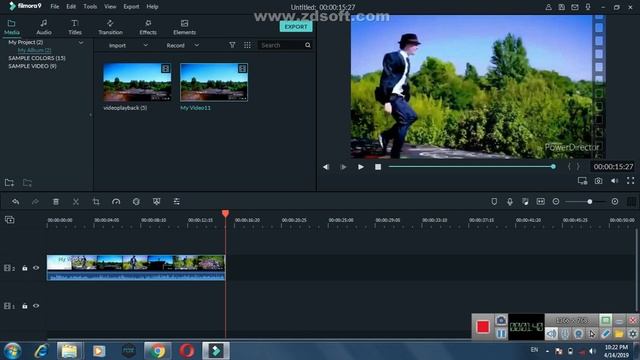Open the Media tab
The image size is (640, 360).
pyautogui.click(x=11, y=27)
